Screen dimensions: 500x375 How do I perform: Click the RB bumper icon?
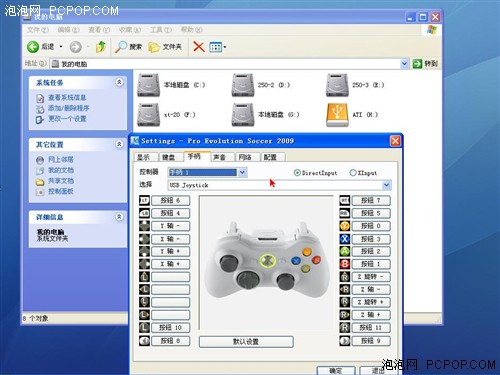click(345, 213)
